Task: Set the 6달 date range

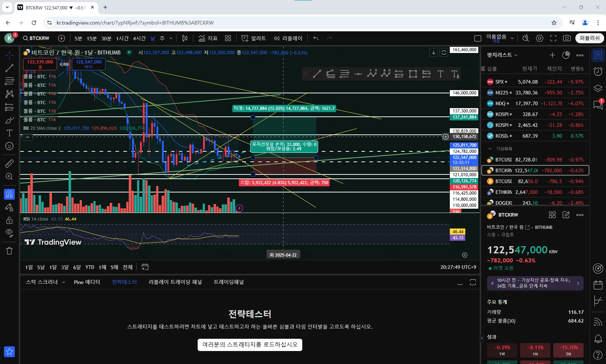Action: coord(77,267)
